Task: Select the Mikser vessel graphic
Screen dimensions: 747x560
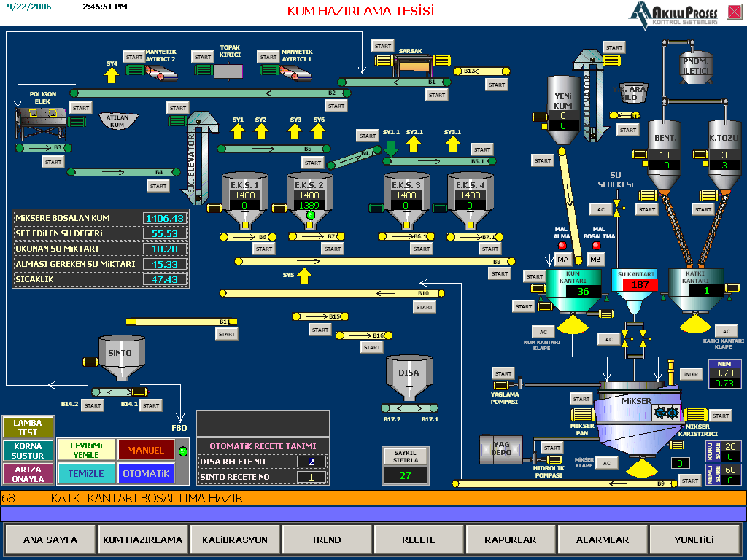Action: click(633, 419)
